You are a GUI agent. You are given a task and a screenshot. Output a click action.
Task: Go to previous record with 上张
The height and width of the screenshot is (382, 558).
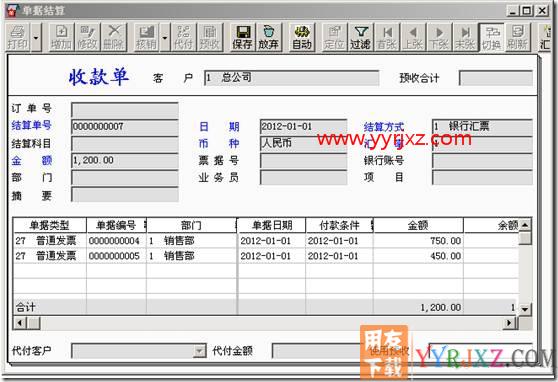413,37
